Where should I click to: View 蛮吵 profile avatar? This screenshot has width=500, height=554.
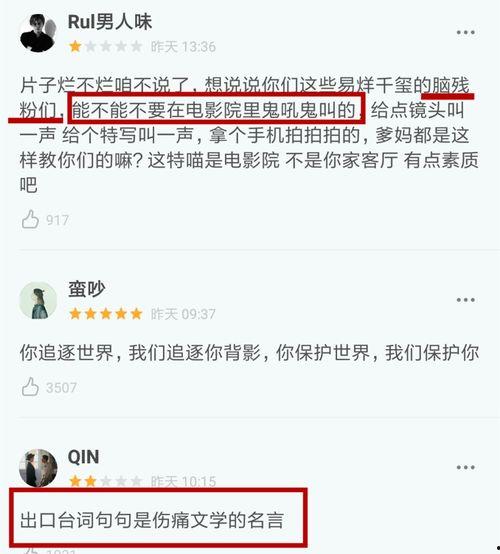(x=38, y=300)
